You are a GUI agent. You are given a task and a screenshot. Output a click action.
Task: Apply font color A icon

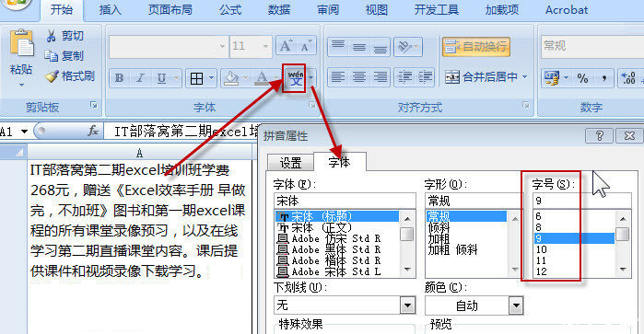pos(262,78)
